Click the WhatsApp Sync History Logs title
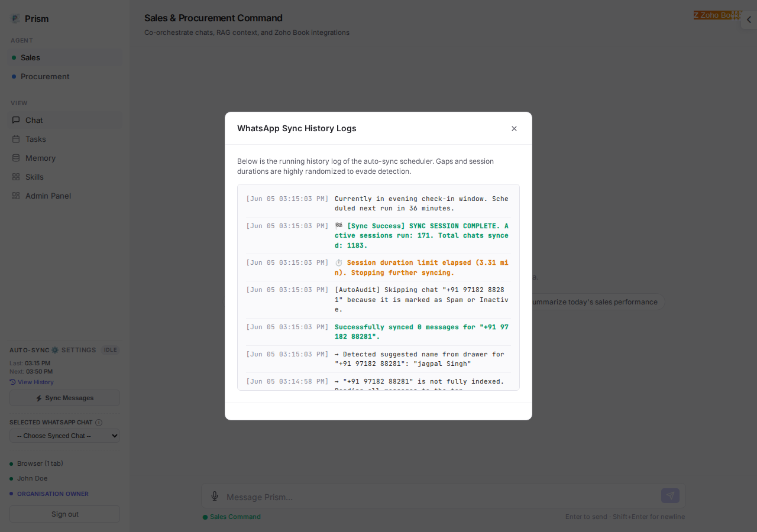 point(297,128)
